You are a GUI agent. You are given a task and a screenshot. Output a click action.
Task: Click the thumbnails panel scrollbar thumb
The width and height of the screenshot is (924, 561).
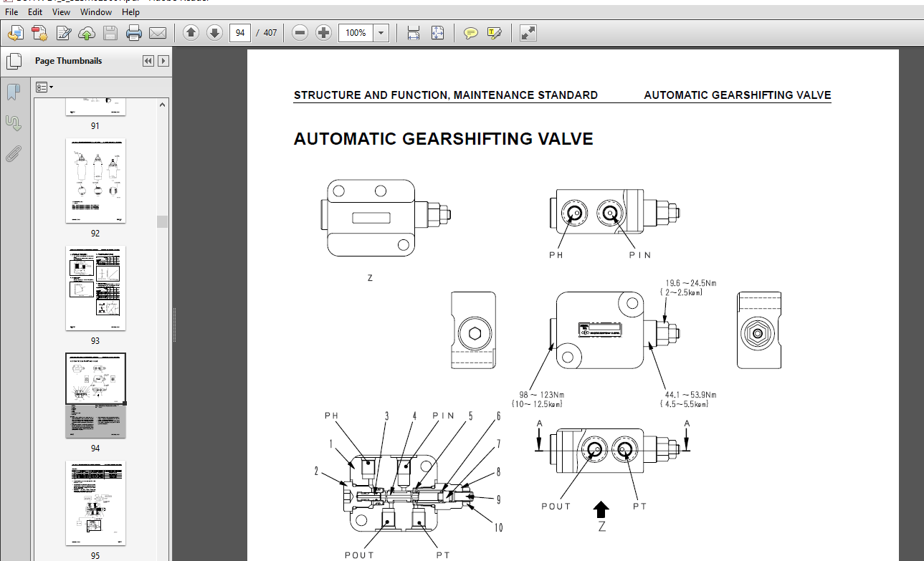(163, 221)
